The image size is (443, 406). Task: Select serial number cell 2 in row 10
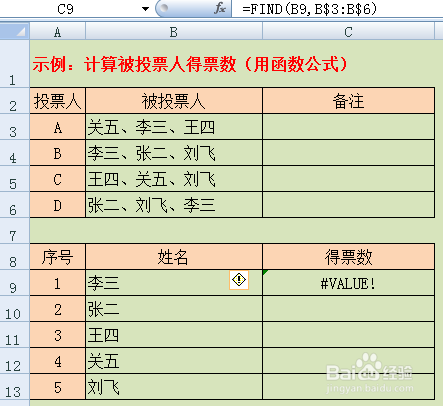[58, 309]
